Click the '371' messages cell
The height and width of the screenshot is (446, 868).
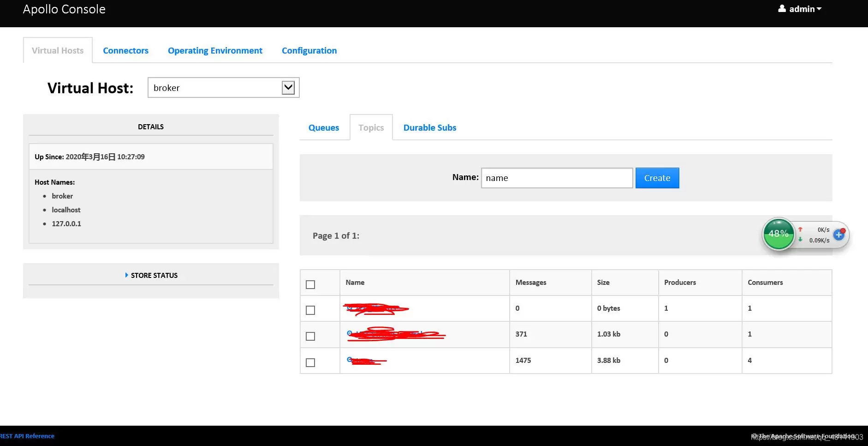click(x=521, y=334)
